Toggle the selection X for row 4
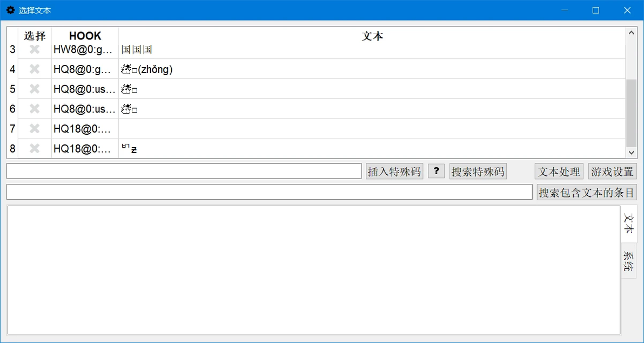This screenshot has width=644, height=343. click(35, 69)
